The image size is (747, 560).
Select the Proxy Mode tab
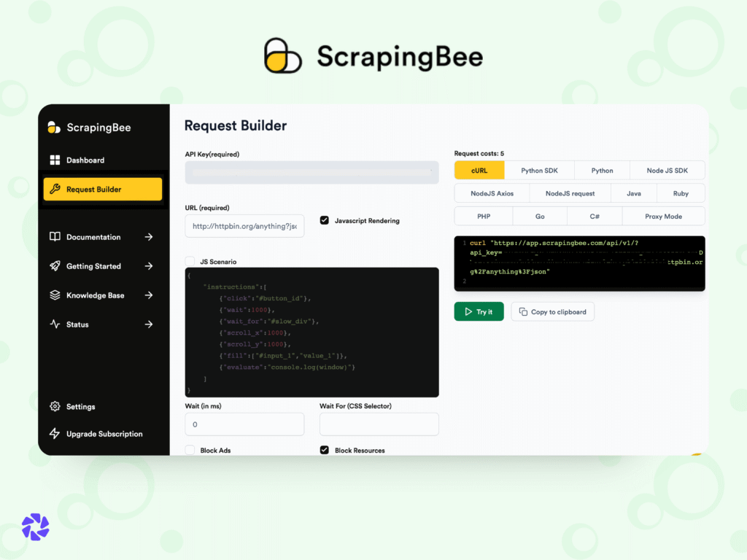click(x=663, y=216)
